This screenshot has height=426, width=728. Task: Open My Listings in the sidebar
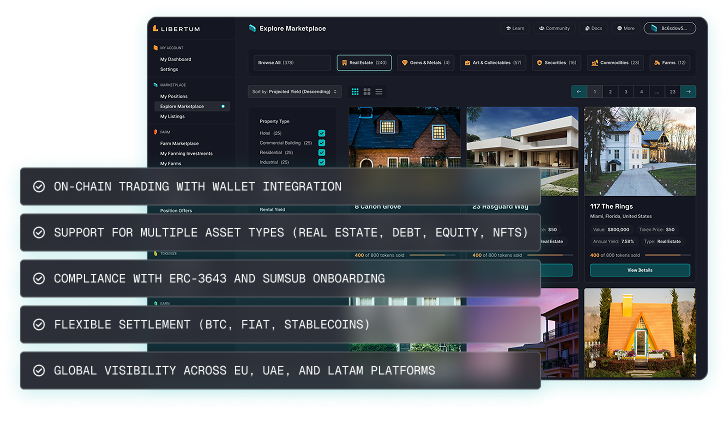click(x=172, y=116)
